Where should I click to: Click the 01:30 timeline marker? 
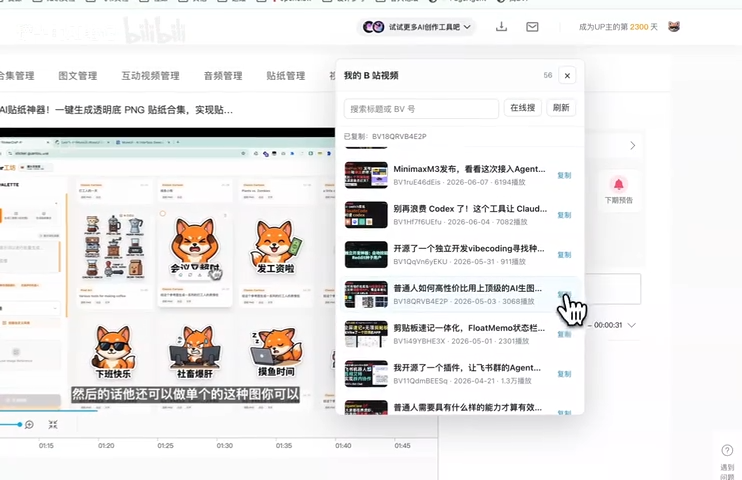coord(225,445)
